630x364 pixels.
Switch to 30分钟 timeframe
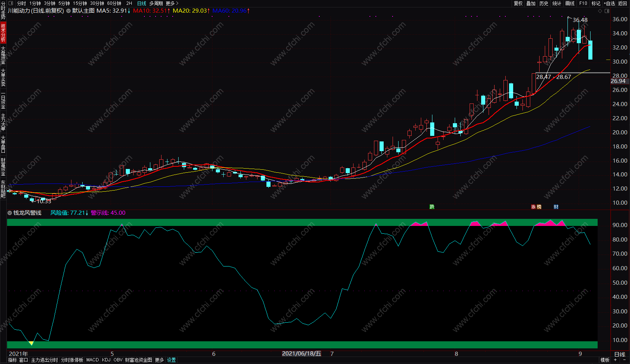pos(97,3)
